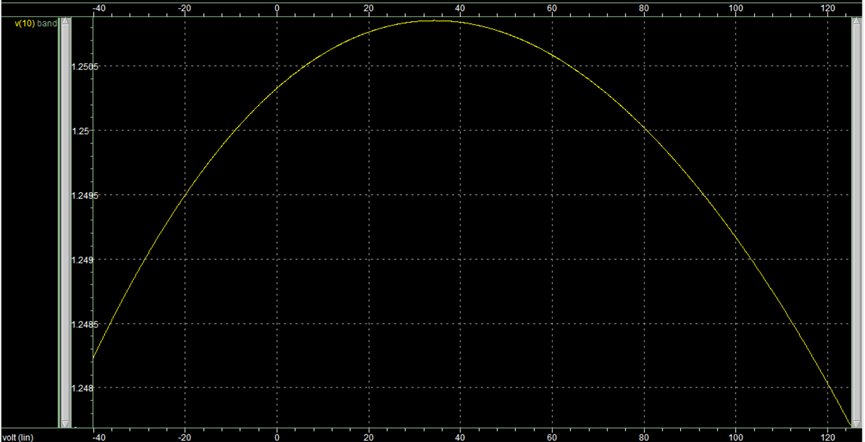Click the -20 label on top x-axis
Screen dimensions: 865x442
click(x=185, y=8)
